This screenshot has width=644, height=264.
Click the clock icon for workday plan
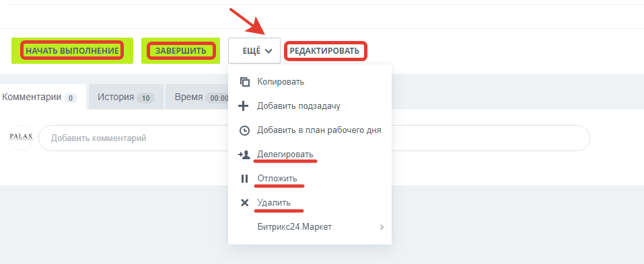(244, 130)
